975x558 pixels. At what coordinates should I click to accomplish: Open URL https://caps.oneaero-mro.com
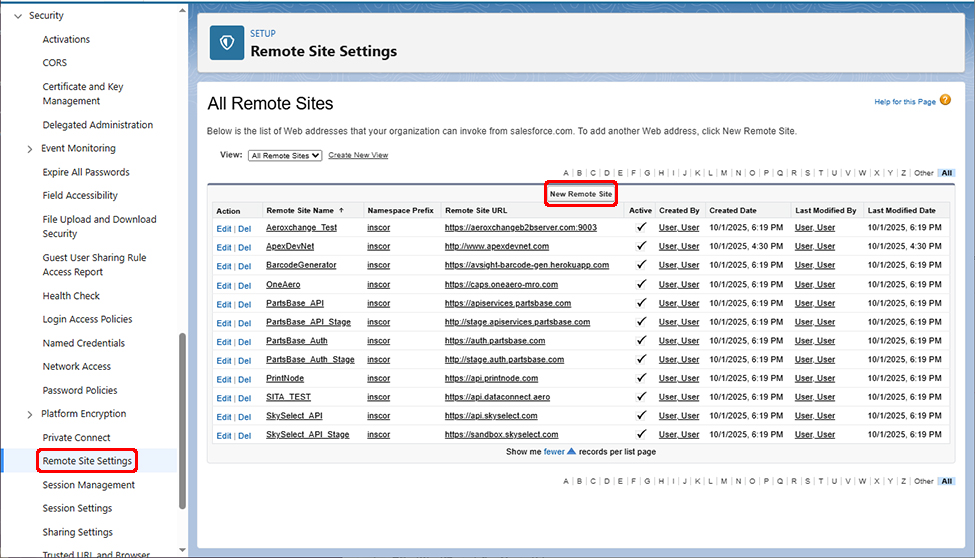(x=501, y=284)
